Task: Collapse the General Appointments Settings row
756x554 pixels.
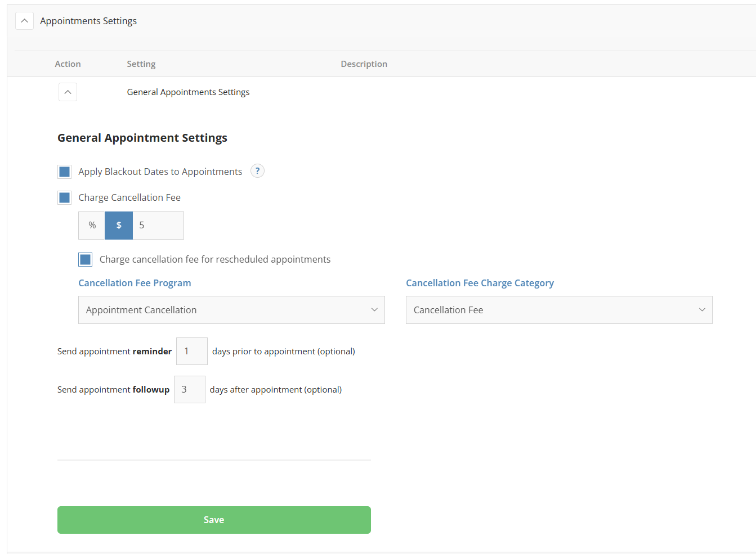Action: click(68, 92)
